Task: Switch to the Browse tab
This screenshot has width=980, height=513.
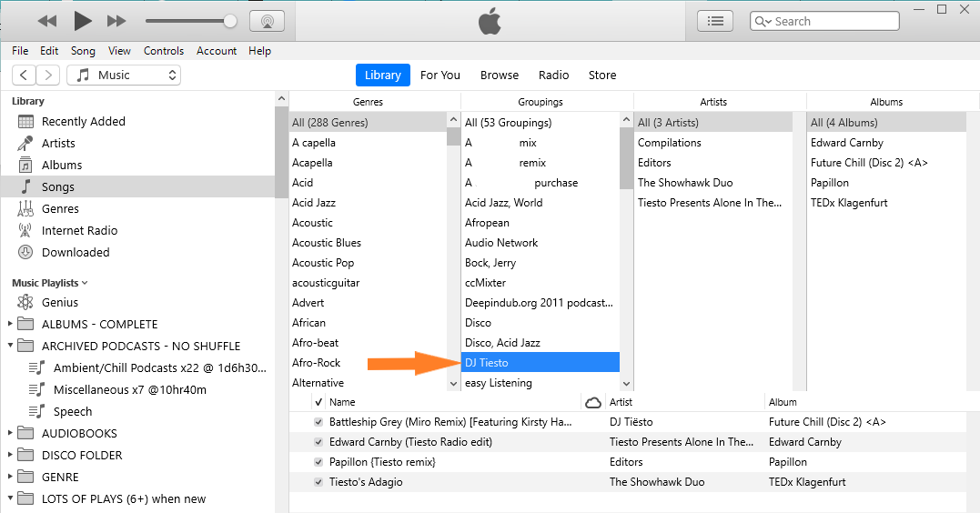Action: pyautogui.click(x=500, y=75)
